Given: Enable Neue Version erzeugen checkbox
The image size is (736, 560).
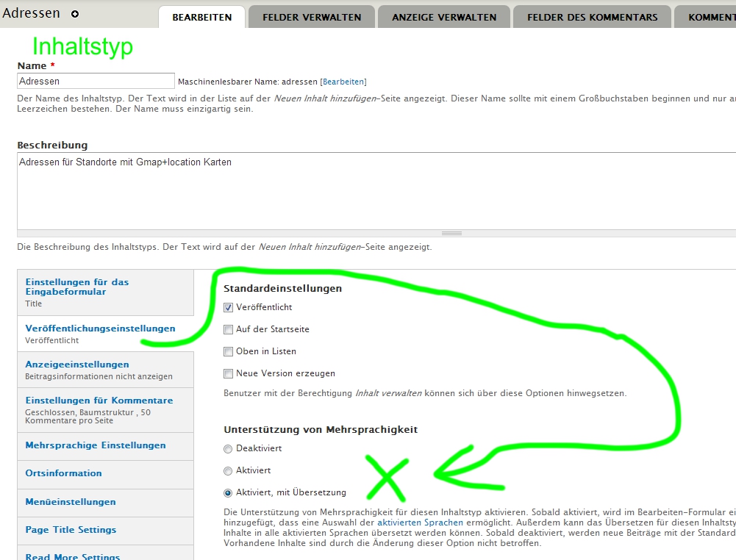Looking at the screenshot, I should click(229, 373).
